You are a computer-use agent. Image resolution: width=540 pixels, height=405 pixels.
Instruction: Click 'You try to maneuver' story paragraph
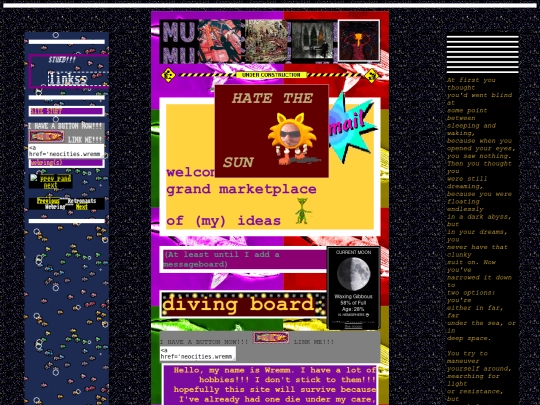(467, 357)
